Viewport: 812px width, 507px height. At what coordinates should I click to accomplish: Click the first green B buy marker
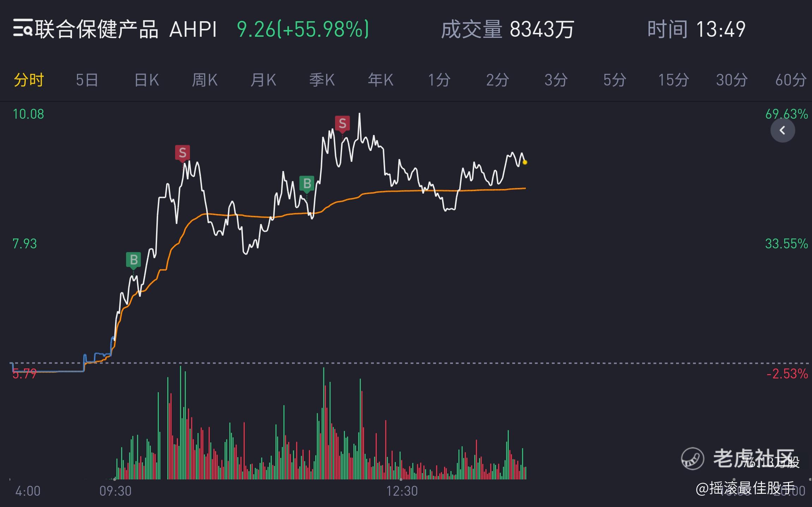(x=133, y=260)
